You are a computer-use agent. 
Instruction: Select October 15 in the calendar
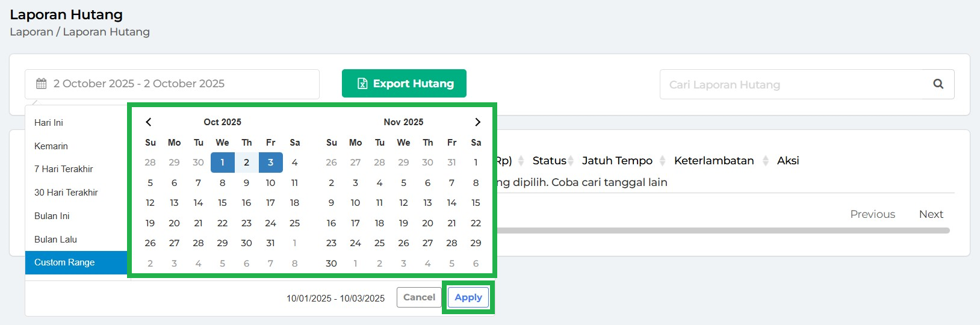(x=222, y=203)
